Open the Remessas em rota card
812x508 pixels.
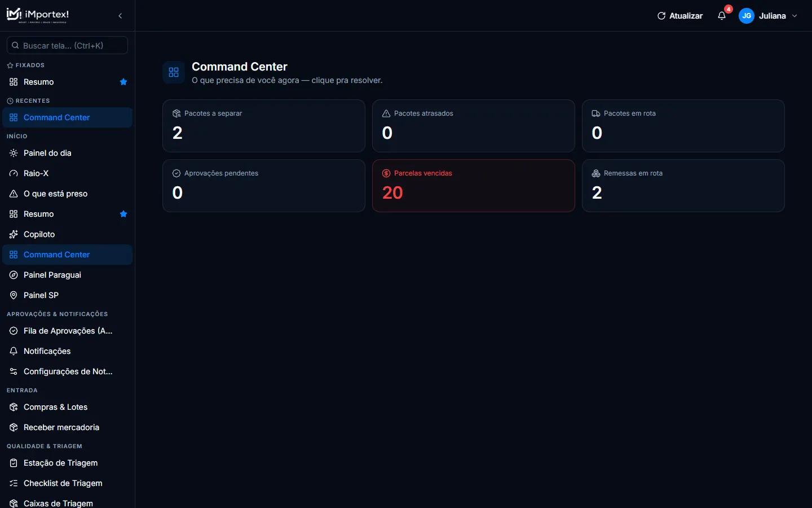(x=683, y=186)
